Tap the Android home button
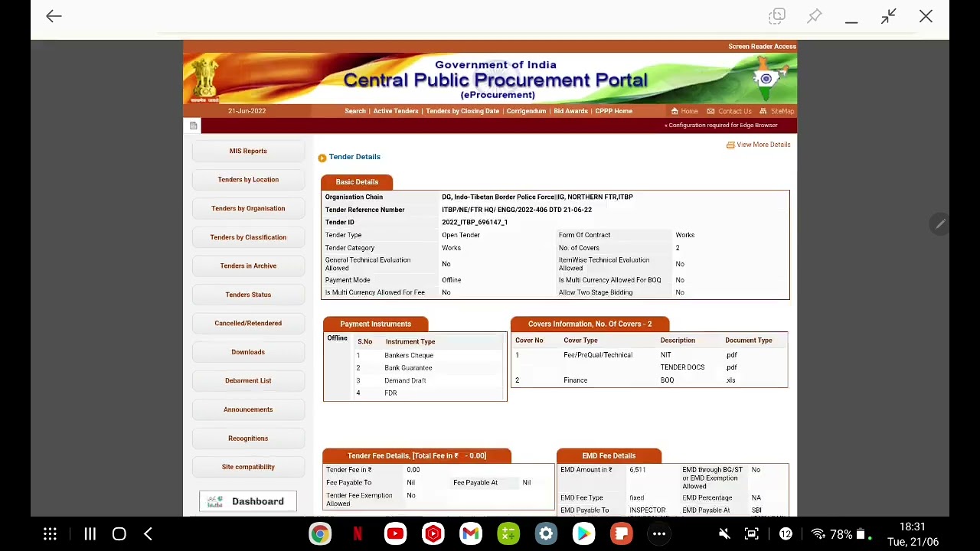Screen dimensions: 980x551 click(119, 534)
